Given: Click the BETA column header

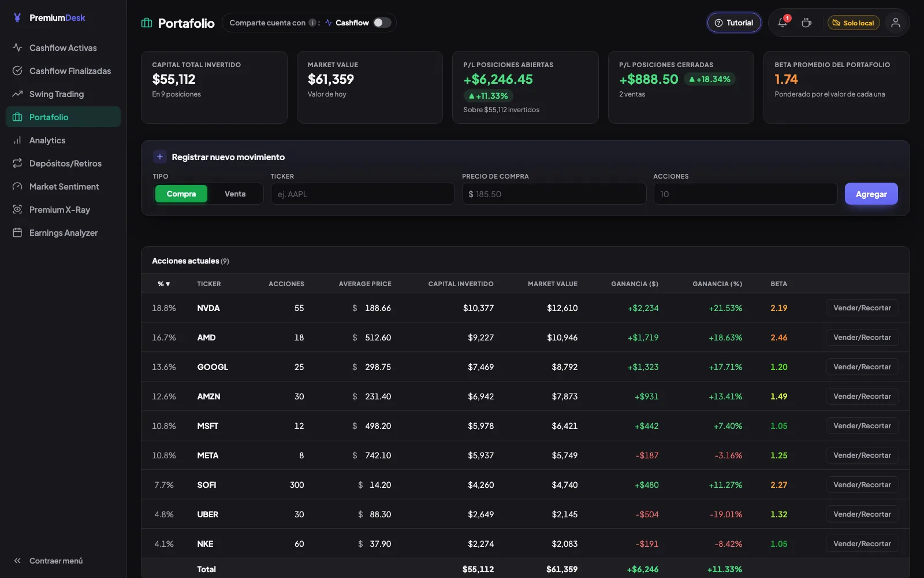Looking at the screenshot, I should [x=778, y=284].
